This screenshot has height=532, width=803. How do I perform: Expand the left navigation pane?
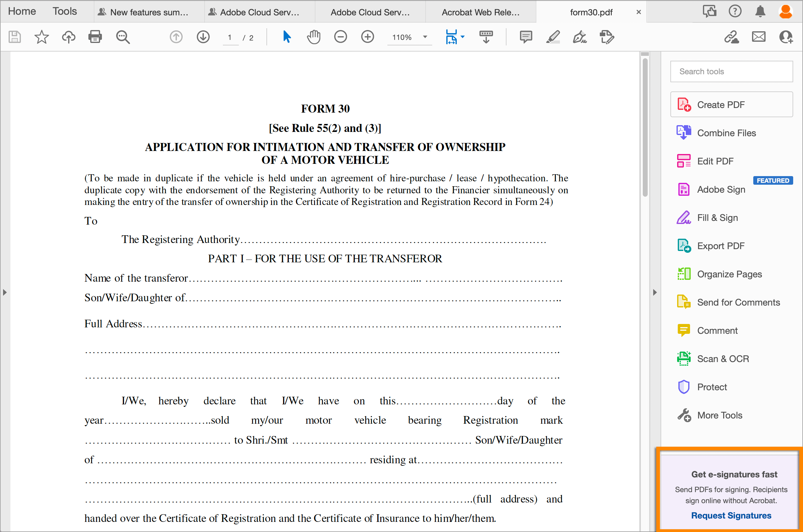pyautogui.click(x=5, y=292)
